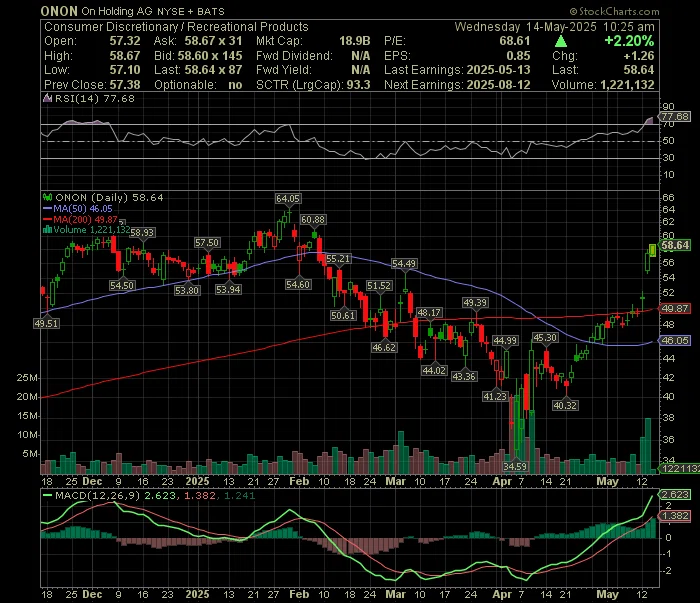This screenshot has width=700, height=603.
Task: Click the Low price 57.10
Action: coord(125,70)
